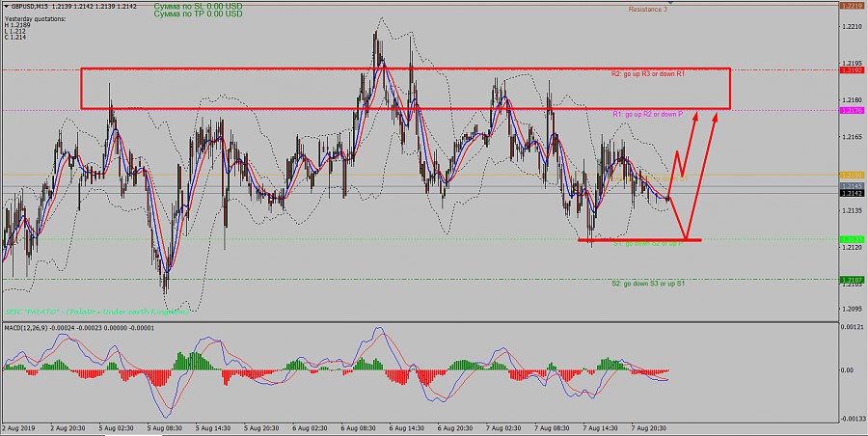Select the red horizontal support line

[638, 239]
